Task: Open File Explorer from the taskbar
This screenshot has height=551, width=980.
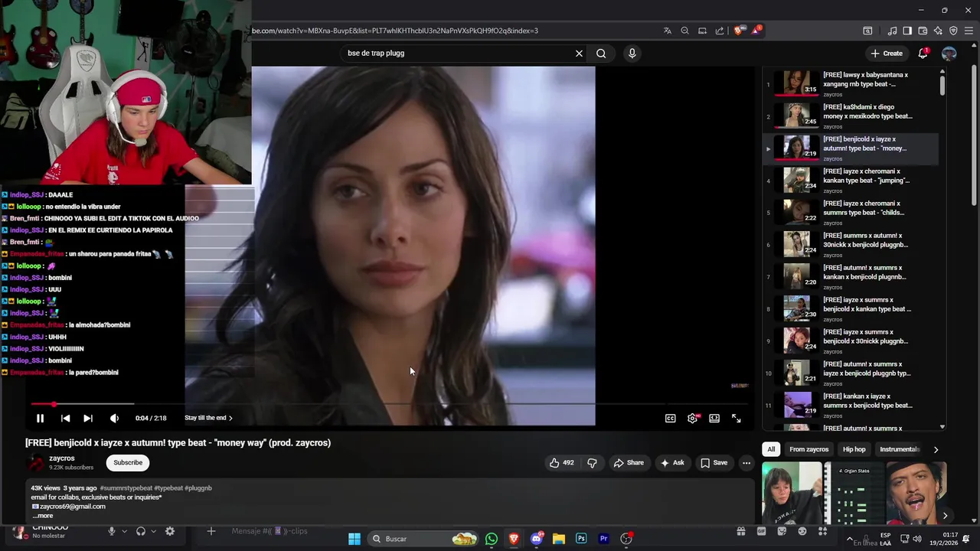Action: [x=559, y=539]
